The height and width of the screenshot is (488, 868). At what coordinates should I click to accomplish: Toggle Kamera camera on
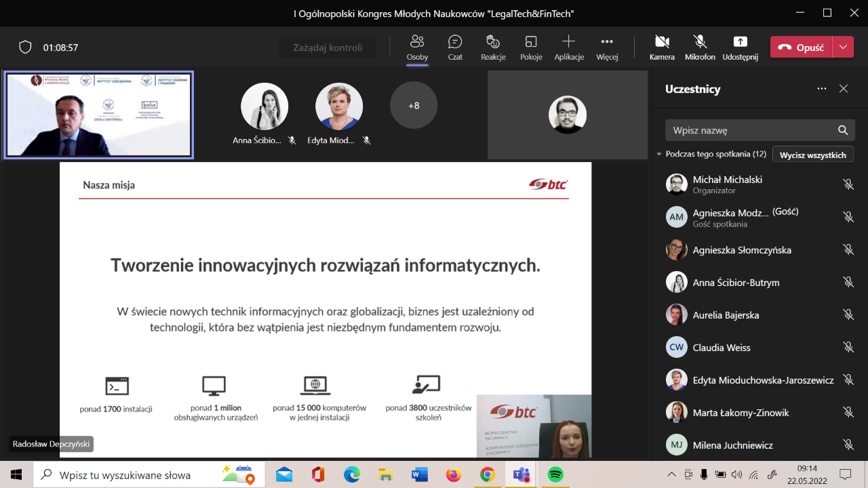coord(662,47)
